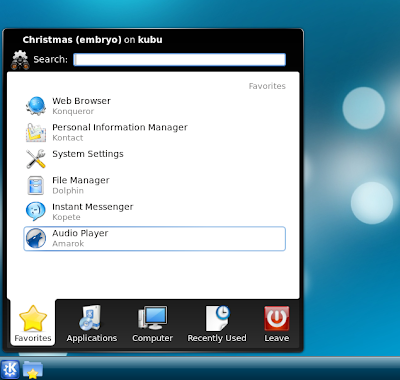This screenshot has height=380, width=400.
Task: Open the Computer tab label
Action: [152, 338]
